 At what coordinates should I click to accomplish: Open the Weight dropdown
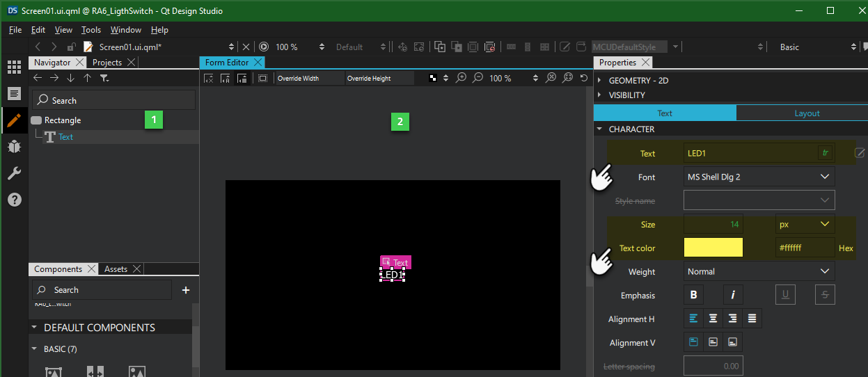759,272
